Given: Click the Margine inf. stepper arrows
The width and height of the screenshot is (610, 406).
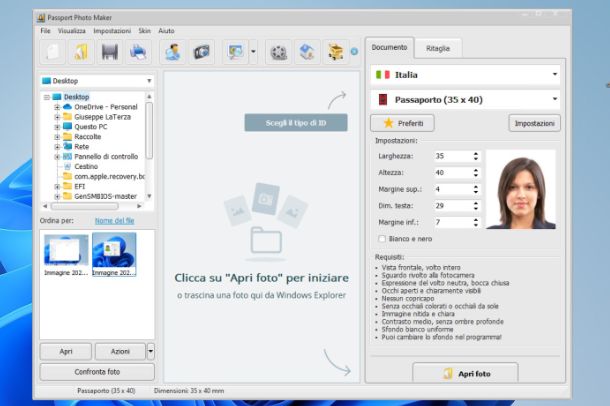Looking at the screenshot, I should (x=476, y=222).
